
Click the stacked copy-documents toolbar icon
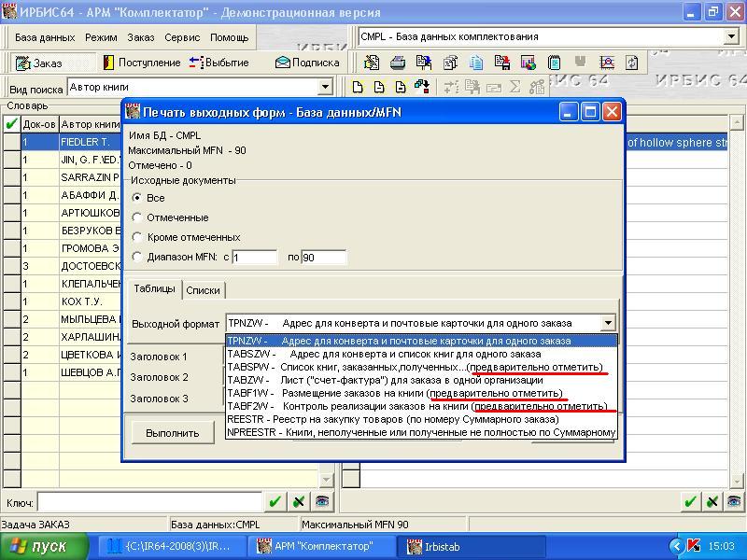pos(450,63)
